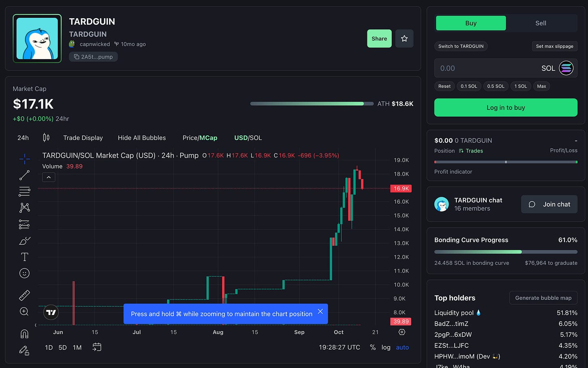
Task: Add TARDGUIN to favorites with star
Action: tap(404, 38)
